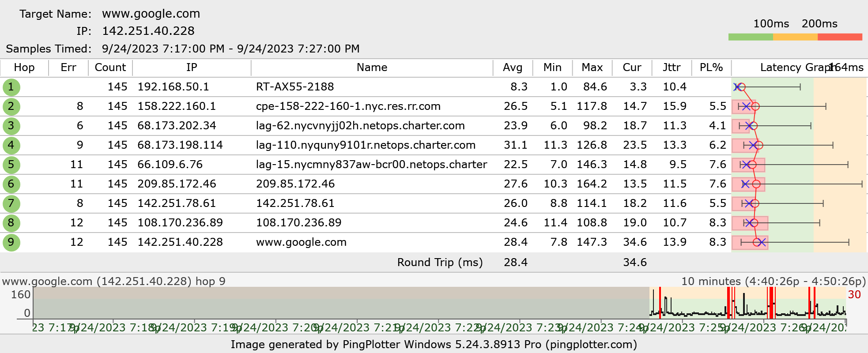Select the final hop 9 circle icon
The image size is (868, 353).
point(11,242)
